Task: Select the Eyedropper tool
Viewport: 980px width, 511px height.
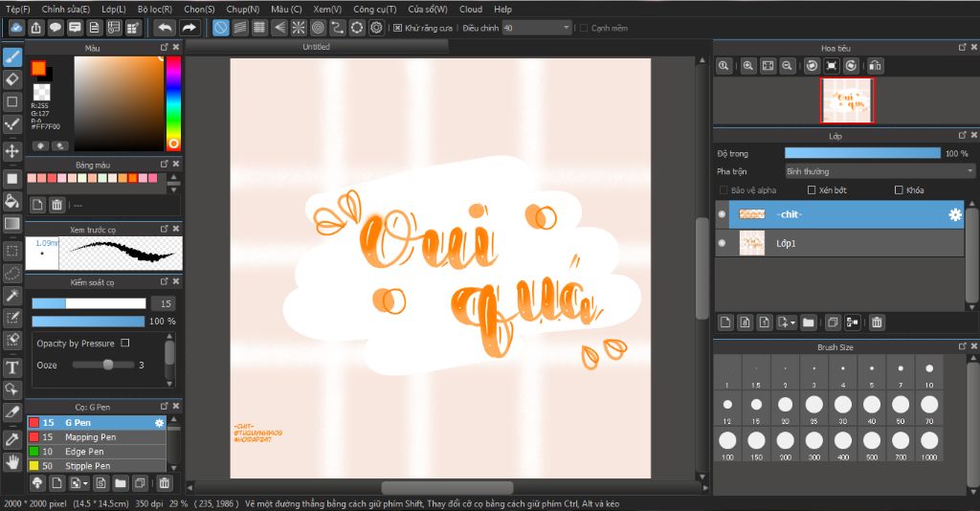Action: (x=12, y=439)
